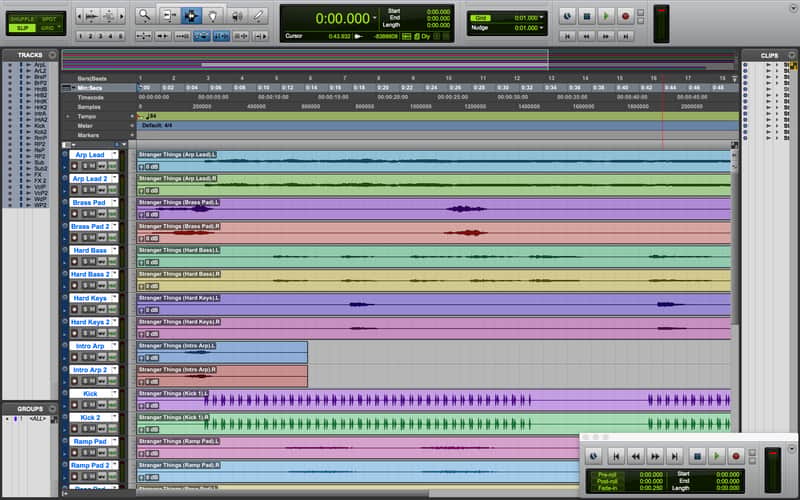Click the Timecode ruler label

pos(90,97)
